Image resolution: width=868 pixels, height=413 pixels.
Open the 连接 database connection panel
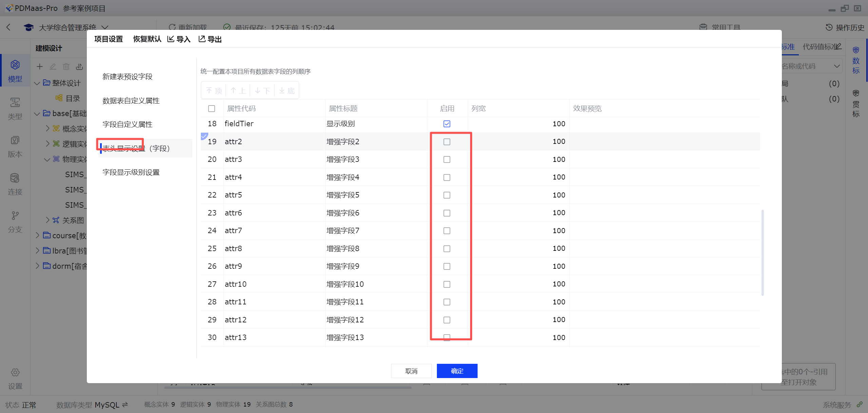point(15,178)
